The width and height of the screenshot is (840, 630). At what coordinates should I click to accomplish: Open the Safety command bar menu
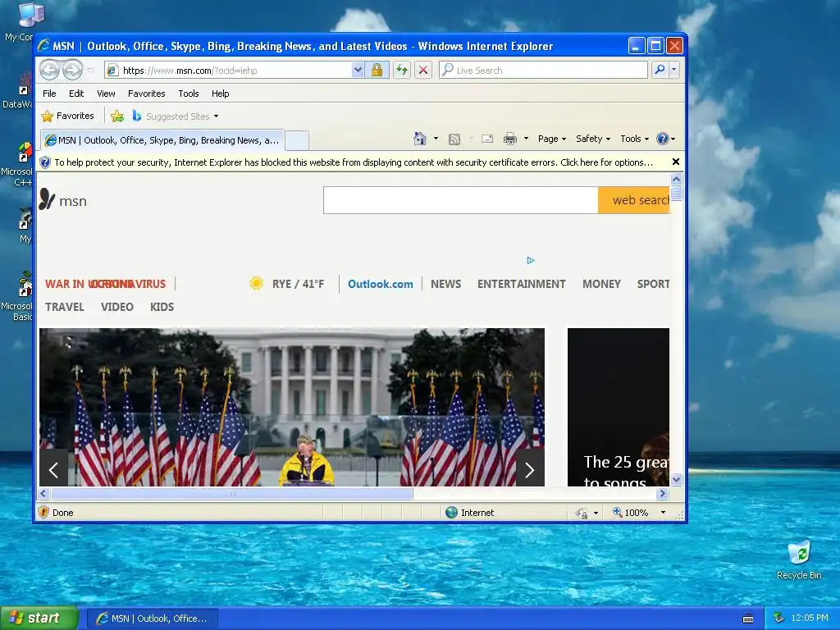[593, 139]
